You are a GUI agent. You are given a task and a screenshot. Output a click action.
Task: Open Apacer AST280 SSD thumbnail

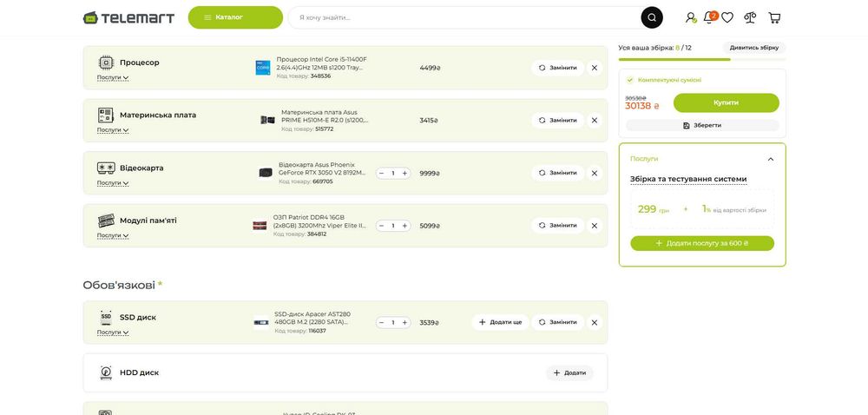(x=261, y=322)
